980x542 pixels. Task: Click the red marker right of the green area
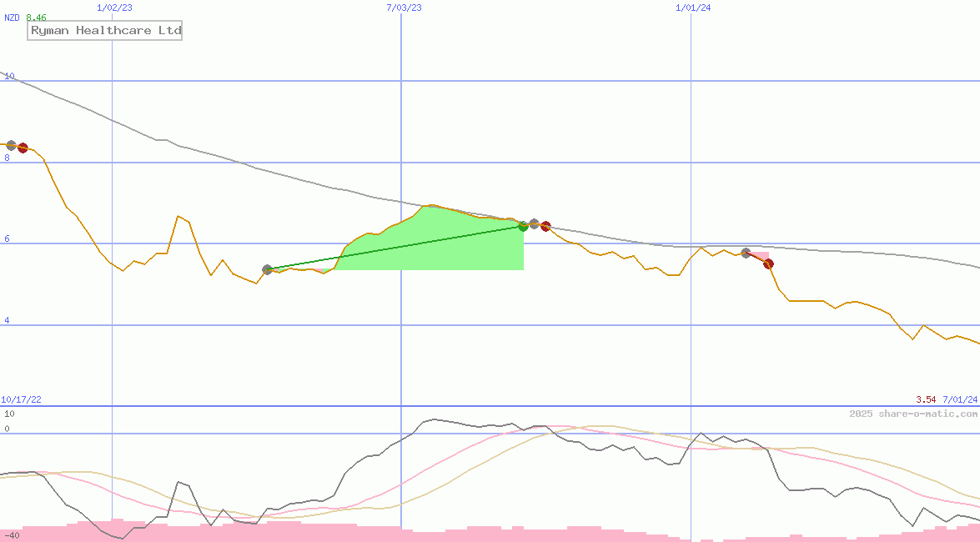pos(545,226)
